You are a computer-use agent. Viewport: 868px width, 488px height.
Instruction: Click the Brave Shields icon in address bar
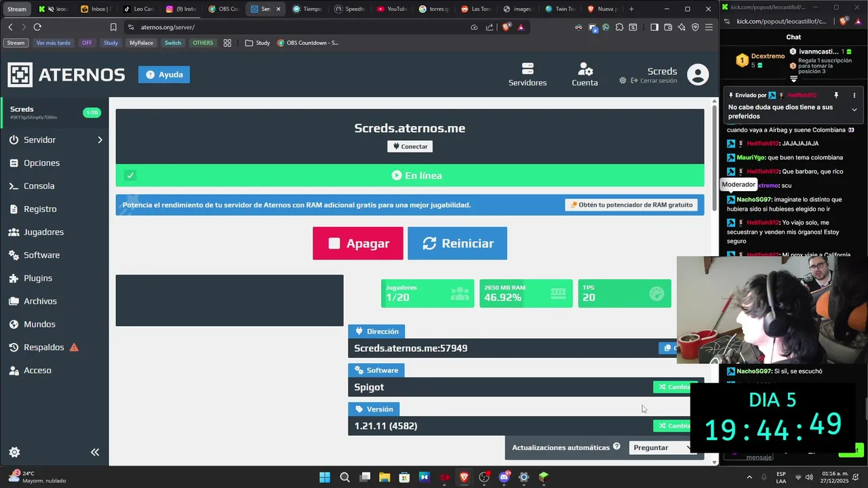coord(507,27)
